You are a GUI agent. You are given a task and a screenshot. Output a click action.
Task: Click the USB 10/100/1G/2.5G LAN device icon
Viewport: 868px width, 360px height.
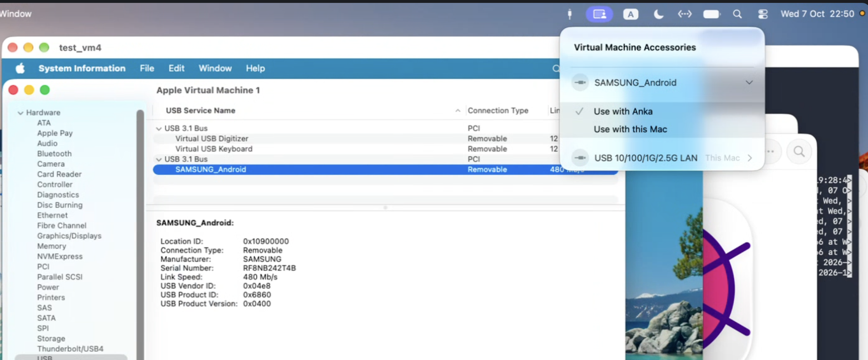(x=580, y=158)
